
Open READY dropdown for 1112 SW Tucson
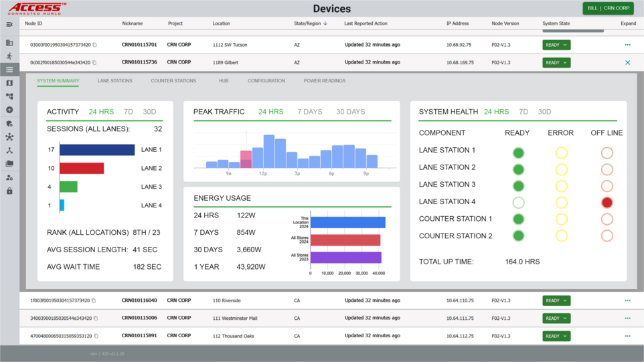pyautogui.click(x=556, y=45)
